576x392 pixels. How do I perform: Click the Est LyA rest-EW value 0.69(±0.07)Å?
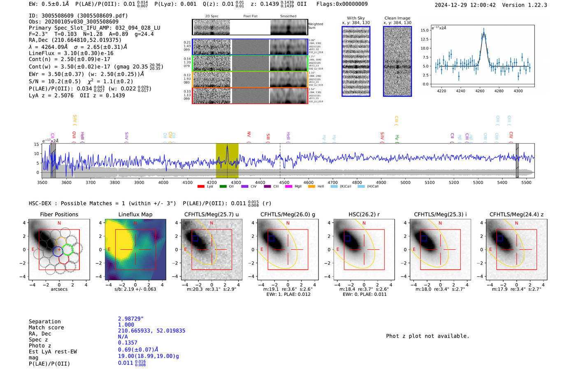(x=138, y=350)
